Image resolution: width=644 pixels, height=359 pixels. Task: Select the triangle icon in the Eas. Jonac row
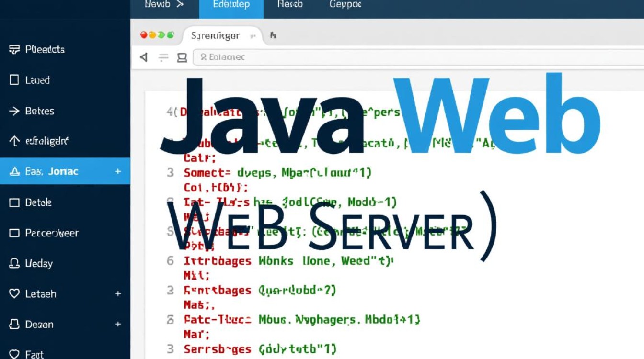pos(14,171)
